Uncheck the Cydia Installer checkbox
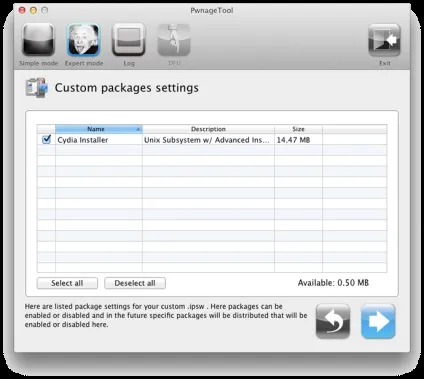The height and width of the screenshot is (379, 424). [47, 139]
